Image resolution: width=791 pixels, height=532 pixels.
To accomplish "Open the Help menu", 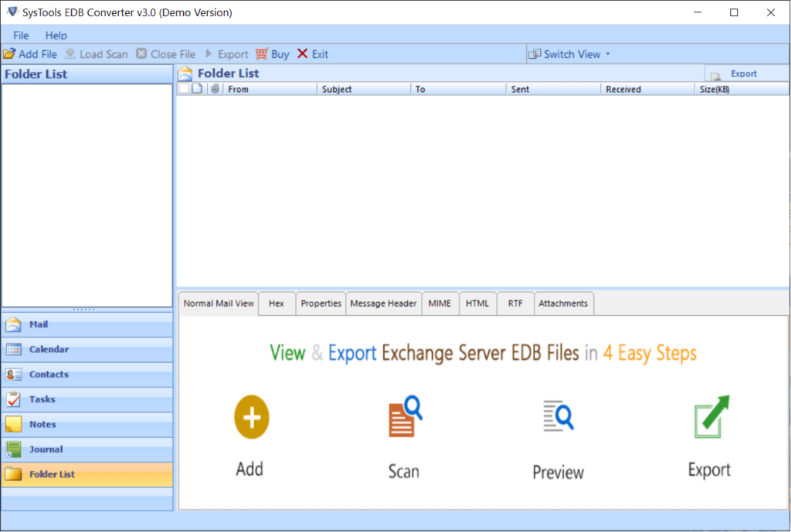I will pos(56,36).
